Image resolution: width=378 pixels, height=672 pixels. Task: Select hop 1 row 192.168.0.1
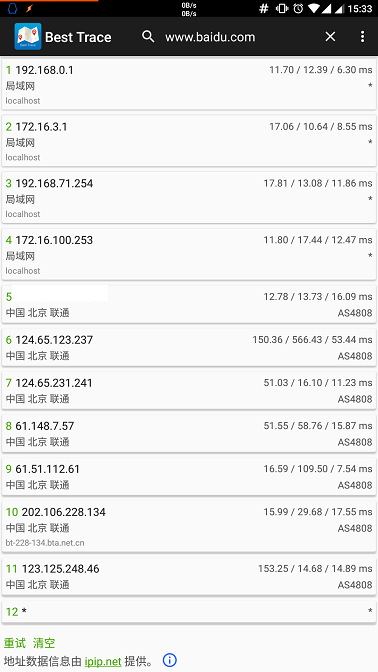pos(189,84)
